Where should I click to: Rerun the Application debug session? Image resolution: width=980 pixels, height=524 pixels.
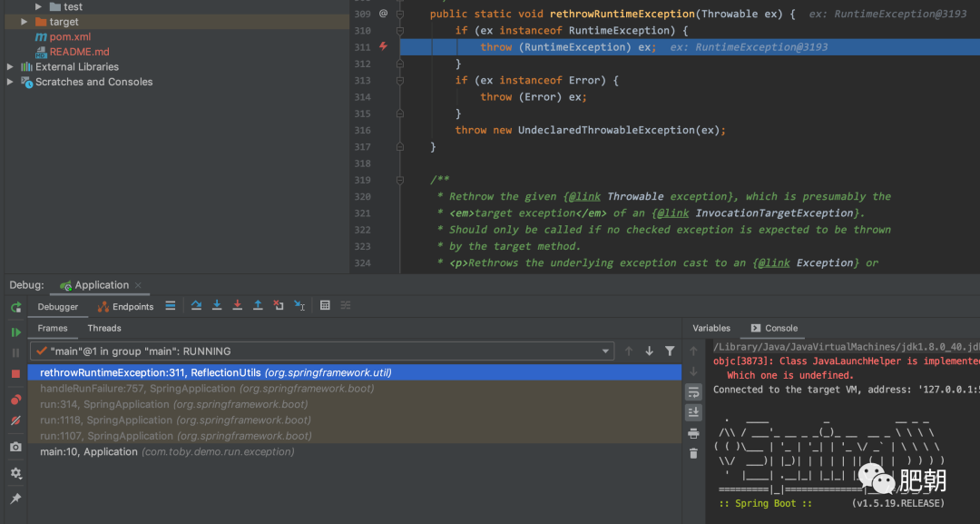click(16, 307)
